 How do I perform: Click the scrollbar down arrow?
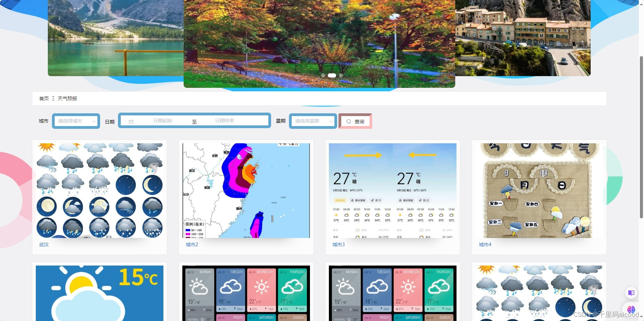[641, 317]
